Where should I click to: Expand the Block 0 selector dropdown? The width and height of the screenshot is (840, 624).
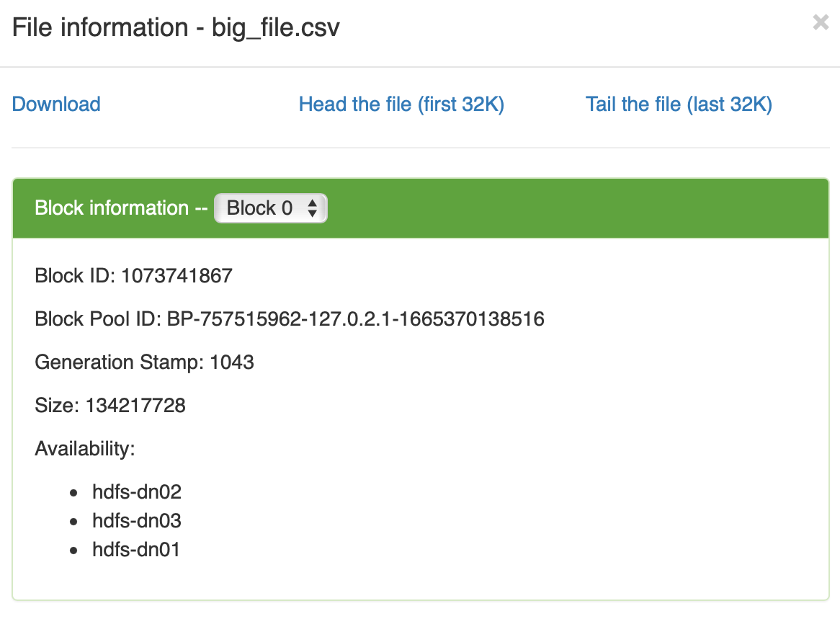tap(271, 208)
